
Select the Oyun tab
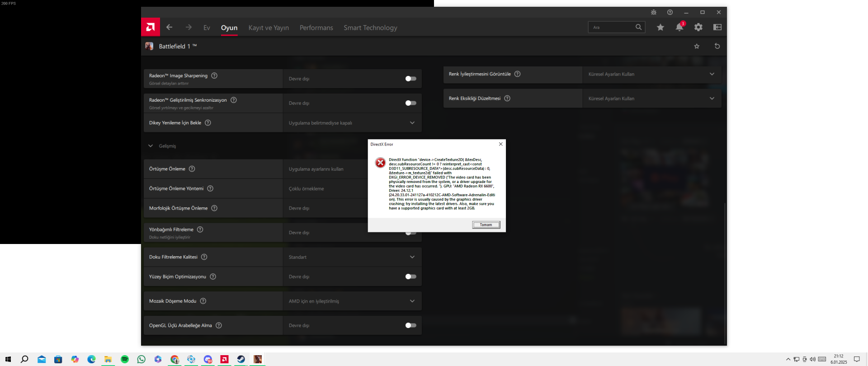click(x=229, y=28)
